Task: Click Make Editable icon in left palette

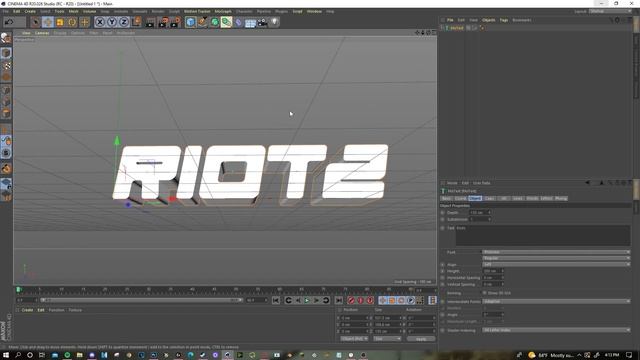Action: (x=6, y=38)
